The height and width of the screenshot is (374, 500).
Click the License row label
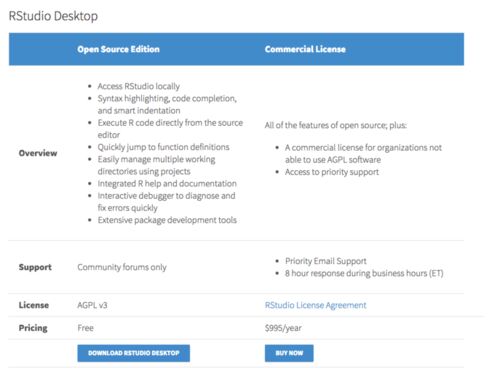coord(34,305)
